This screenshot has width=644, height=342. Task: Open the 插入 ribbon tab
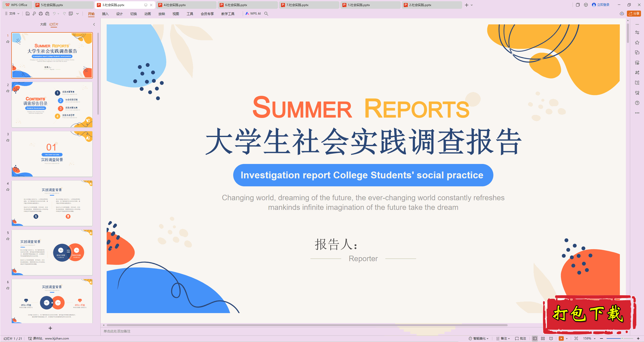(105, 14)
